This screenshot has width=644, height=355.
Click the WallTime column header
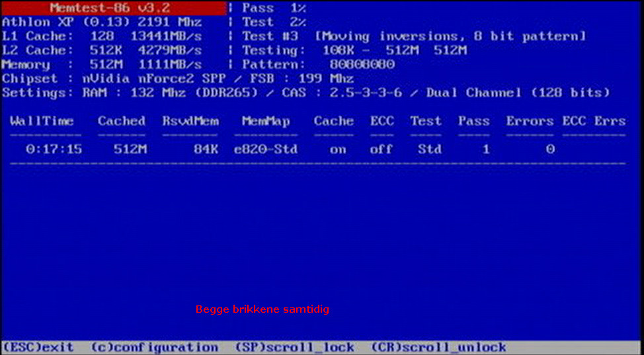tap(42, 121)
